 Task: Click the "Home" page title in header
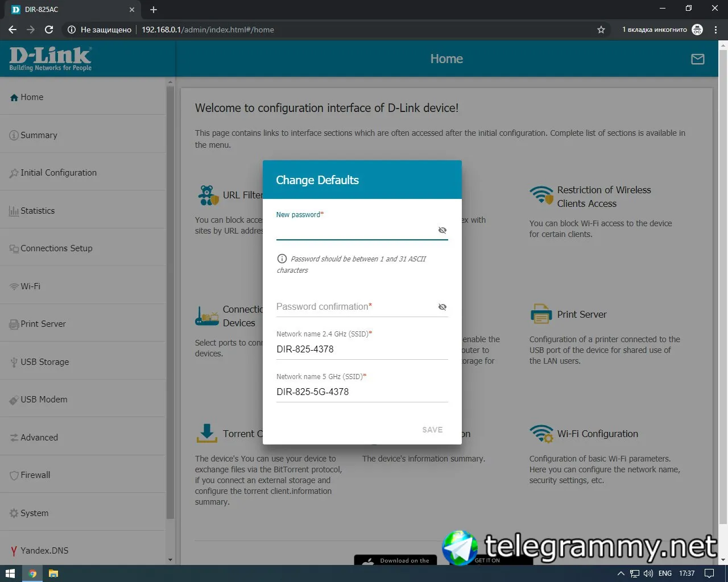pos(446,59)
